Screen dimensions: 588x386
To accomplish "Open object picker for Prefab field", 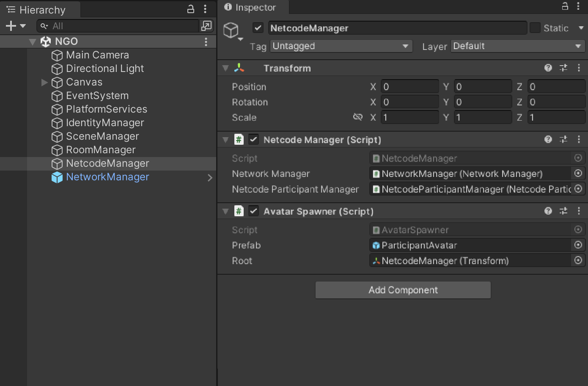I will 578,245.
